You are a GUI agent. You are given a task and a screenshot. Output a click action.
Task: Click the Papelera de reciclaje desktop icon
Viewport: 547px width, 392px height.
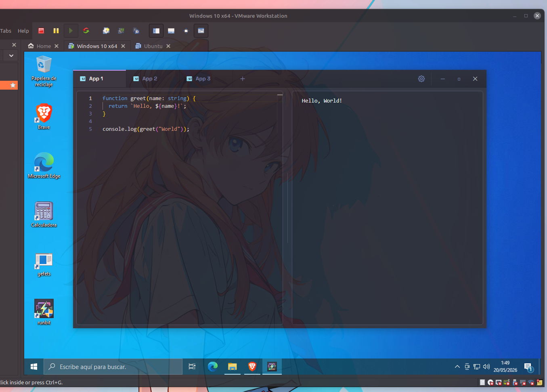(x=44, y=72)
